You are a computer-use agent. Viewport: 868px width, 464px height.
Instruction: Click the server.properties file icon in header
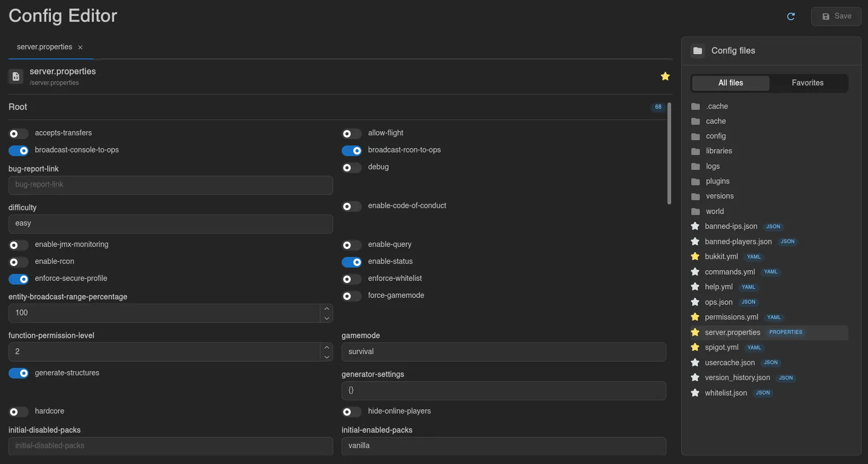click(16, 76)
